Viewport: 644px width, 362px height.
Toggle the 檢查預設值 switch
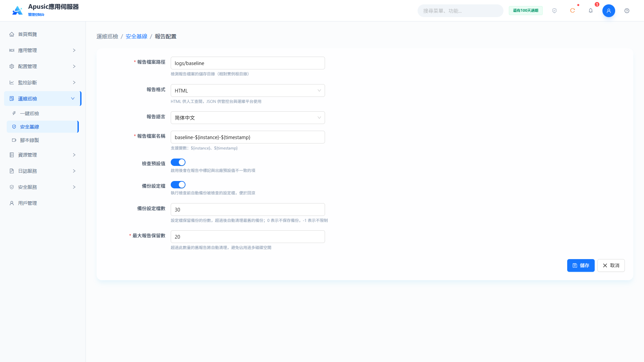[x=178, y=162]
